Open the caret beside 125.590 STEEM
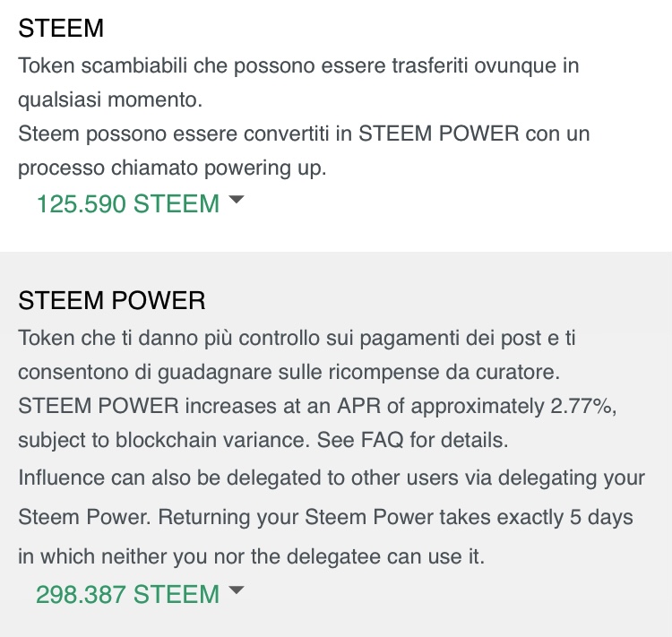 coord(237,202)
